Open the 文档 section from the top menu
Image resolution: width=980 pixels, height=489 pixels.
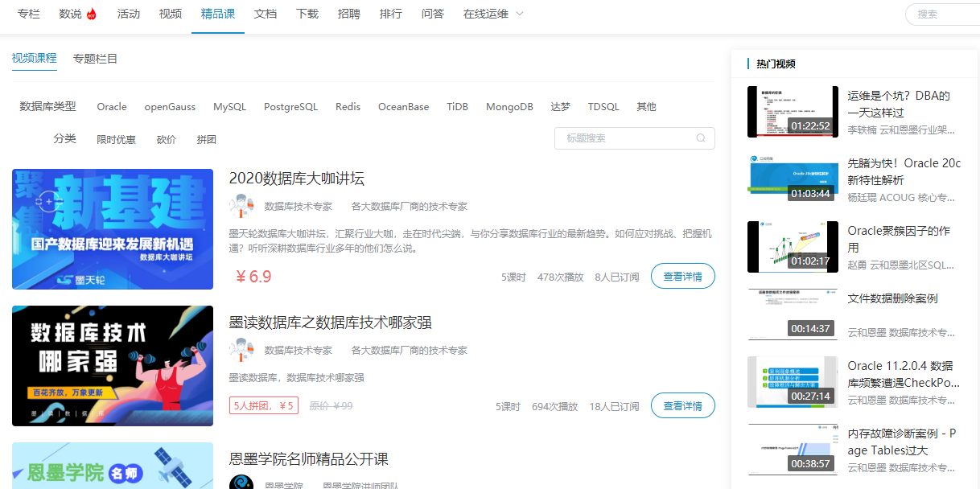(265, 14)
